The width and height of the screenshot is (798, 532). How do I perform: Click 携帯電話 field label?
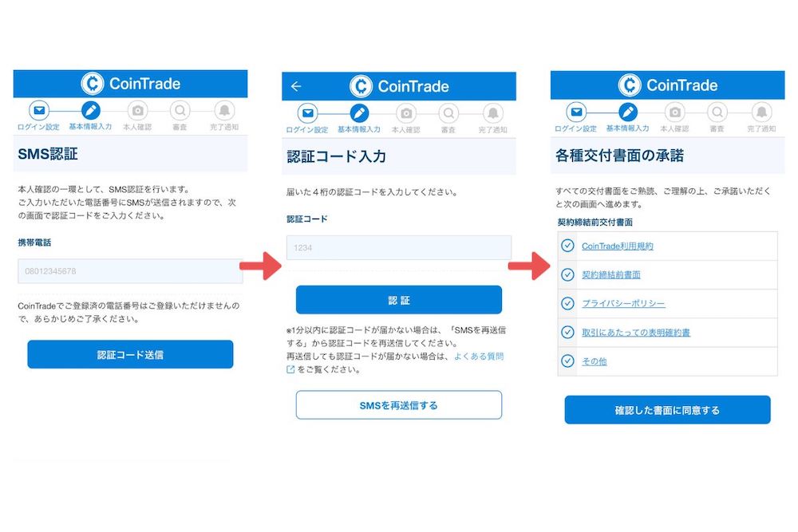click(34, 242)
